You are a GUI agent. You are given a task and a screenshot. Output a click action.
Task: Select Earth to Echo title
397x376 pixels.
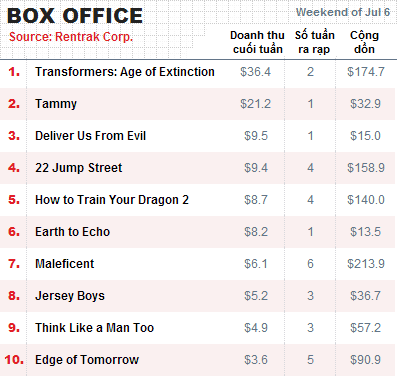click(72, 232)
